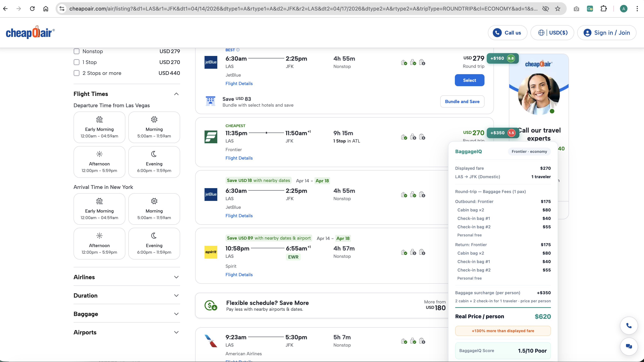Open the USD($) currency selector

click(552, 32)
